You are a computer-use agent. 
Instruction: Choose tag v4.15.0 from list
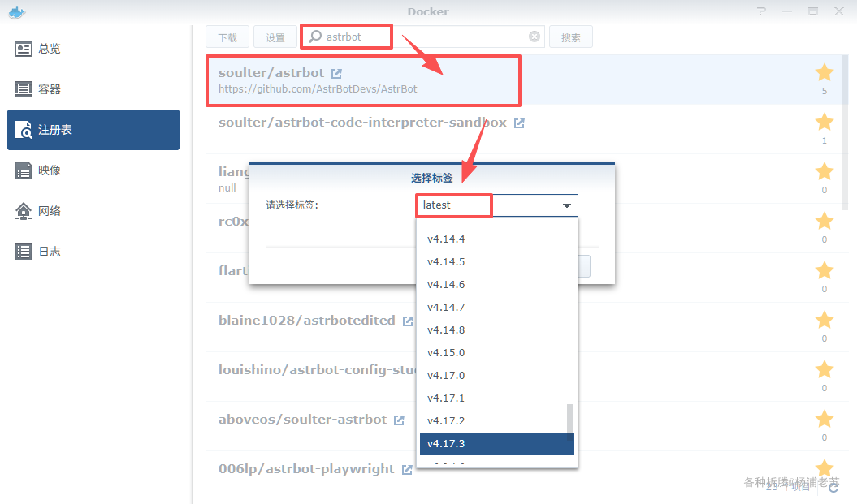[497, 353]
